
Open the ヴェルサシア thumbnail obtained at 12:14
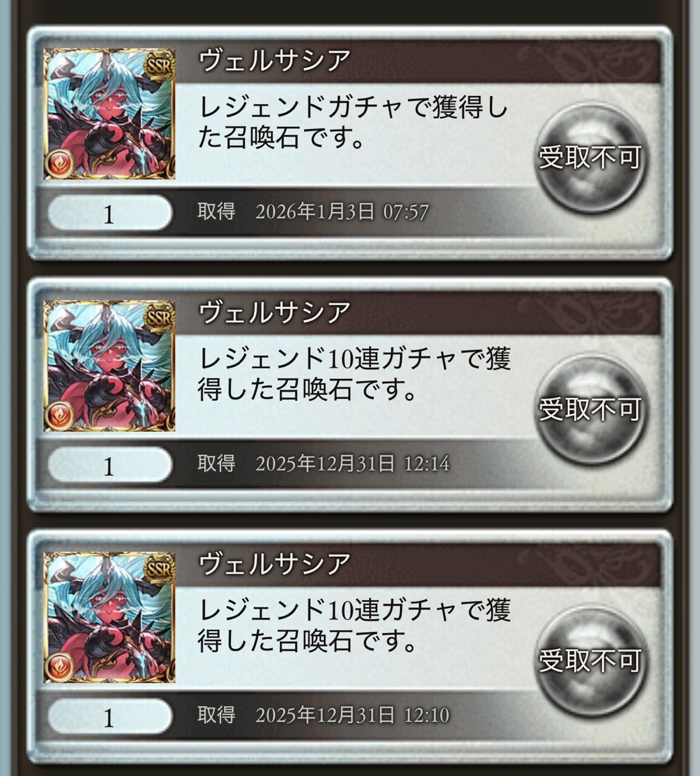109,366
